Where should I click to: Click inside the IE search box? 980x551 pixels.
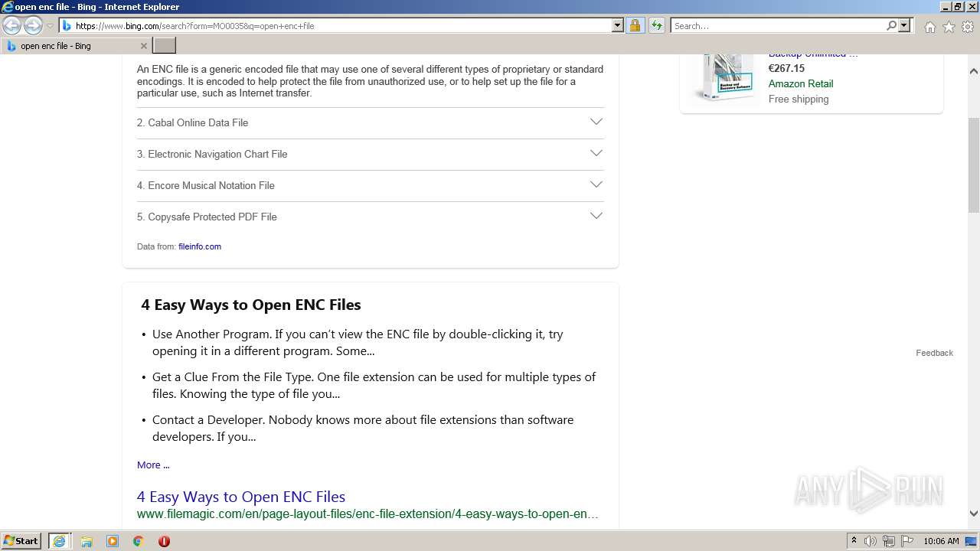777,26
